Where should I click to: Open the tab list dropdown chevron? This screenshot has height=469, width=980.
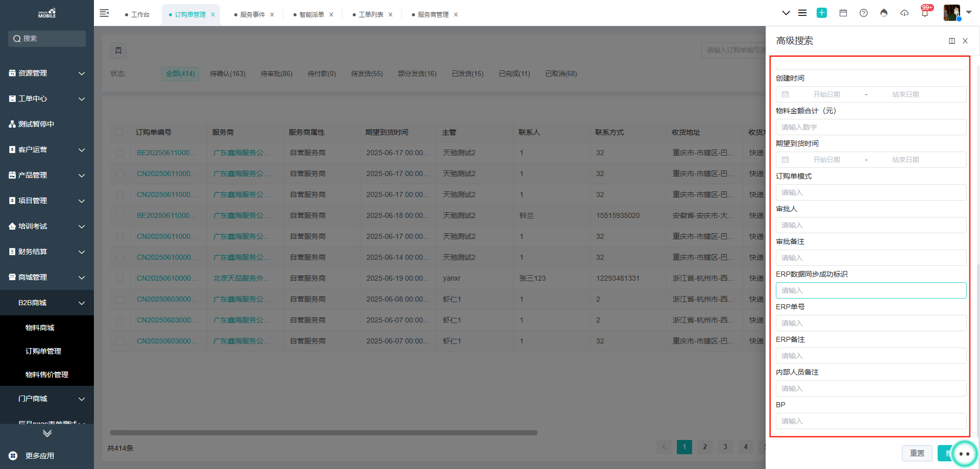786,13
